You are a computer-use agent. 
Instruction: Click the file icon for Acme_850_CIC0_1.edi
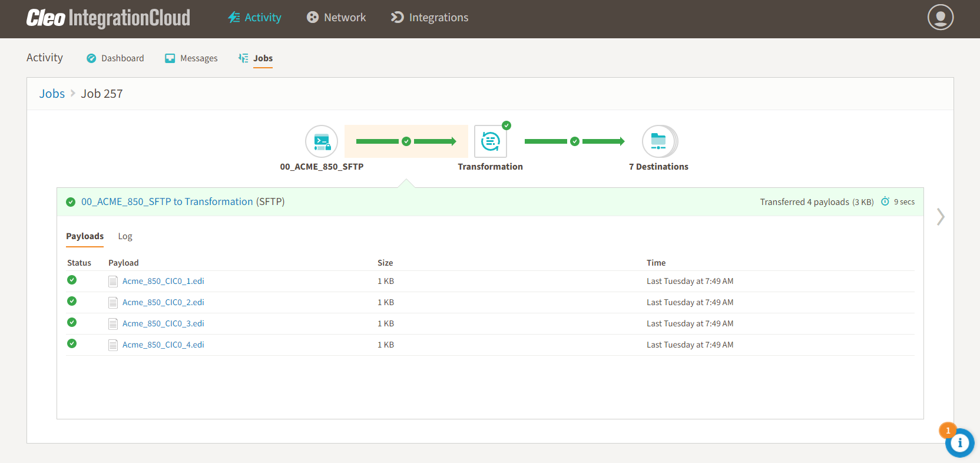[x=113, y=282]
